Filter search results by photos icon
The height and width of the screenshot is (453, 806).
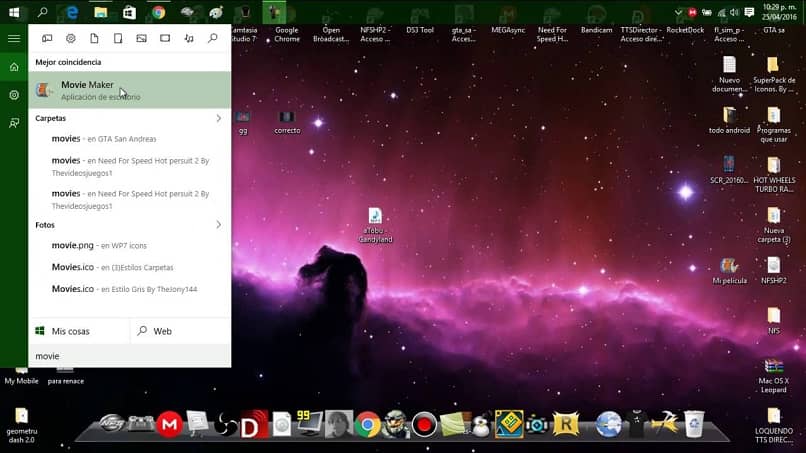[141, 39]
